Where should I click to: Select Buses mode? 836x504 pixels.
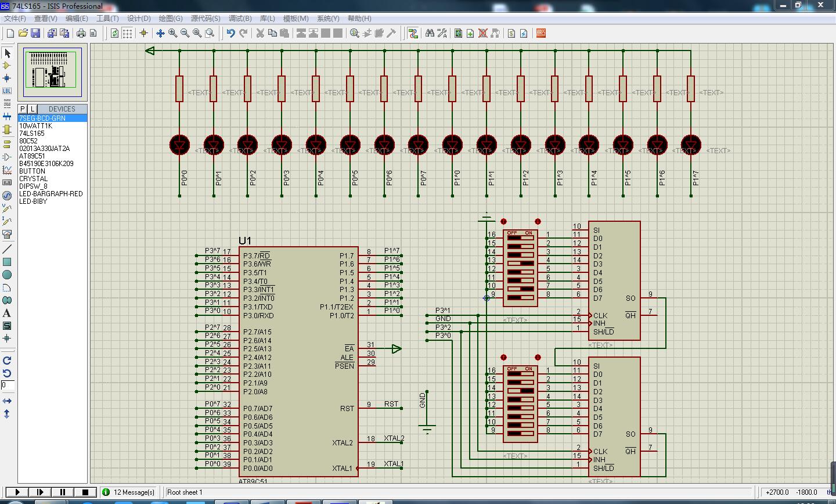click(7, 117)
